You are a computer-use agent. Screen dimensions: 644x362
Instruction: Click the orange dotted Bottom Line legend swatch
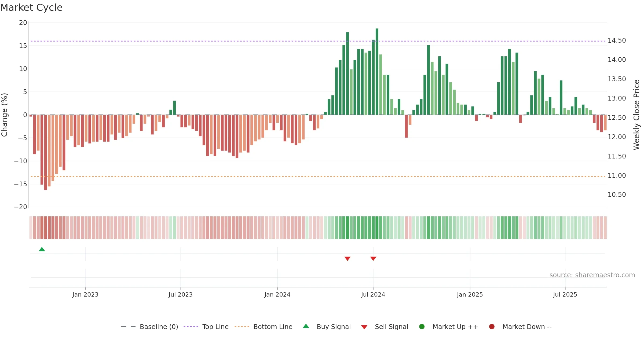(x=242, y=327)
